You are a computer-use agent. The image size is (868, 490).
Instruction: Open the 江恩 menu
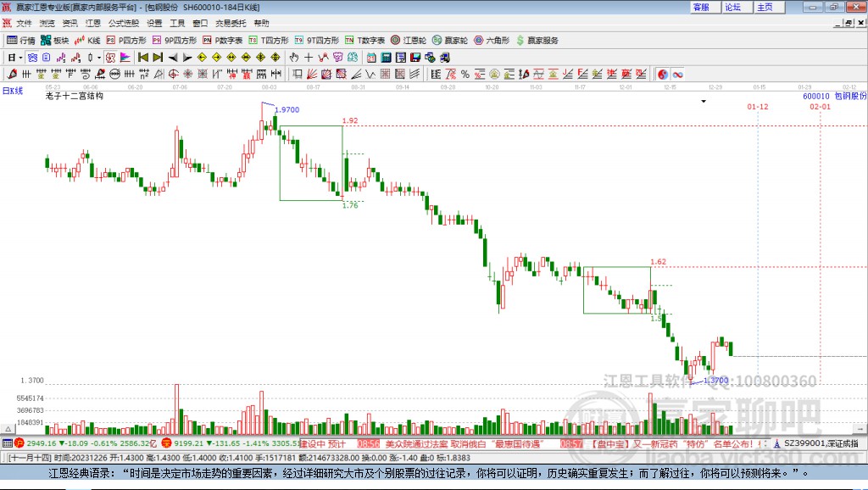93,23
